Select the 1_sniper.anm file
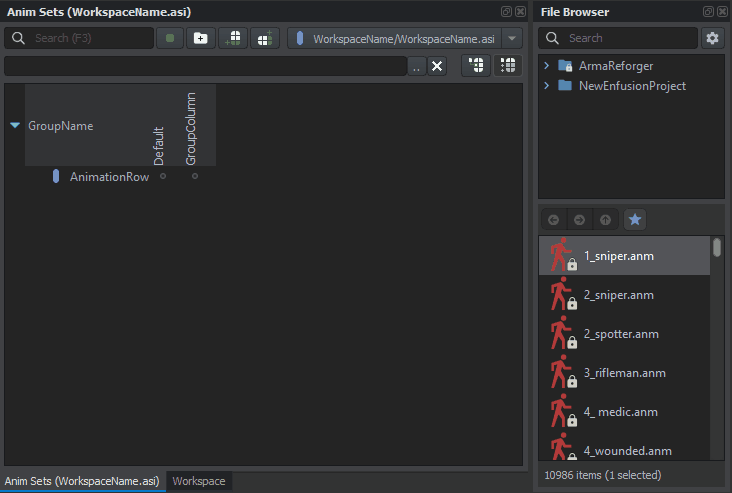This screenshot has height=493, width=732. pyautogui.click(x=625, y=255)
